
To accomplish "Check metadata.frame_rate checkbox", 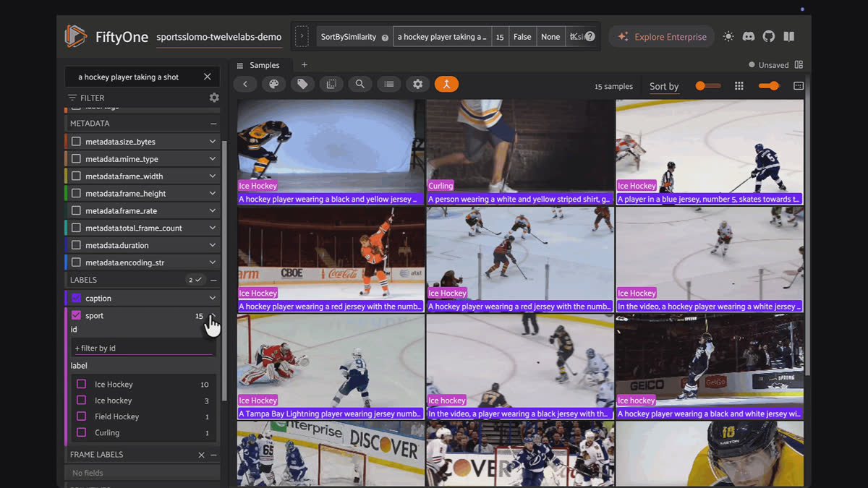I will [76, 211].
